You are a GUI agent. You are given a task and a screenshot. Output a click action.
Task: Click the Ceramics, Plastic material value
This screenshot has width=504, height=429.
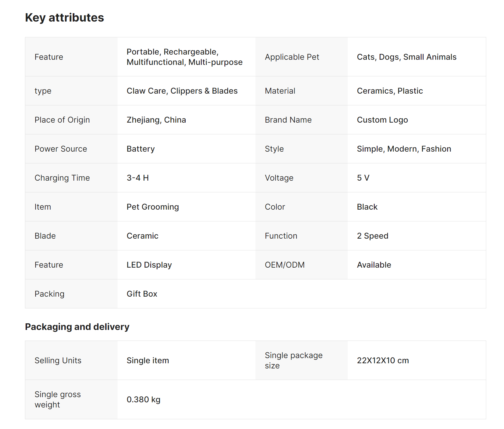click(390, 91)
